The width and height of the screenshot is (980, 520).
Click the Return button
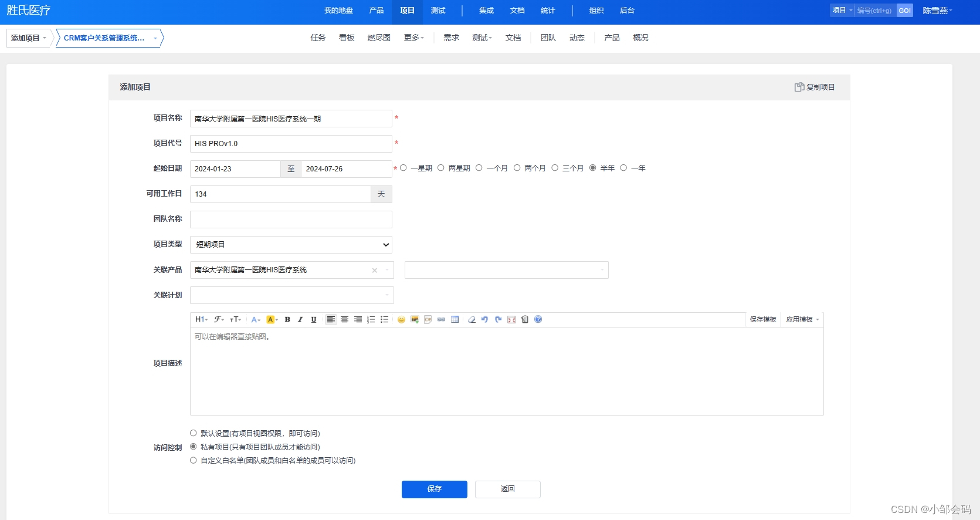pyautogui.click(x=508, y=489)
